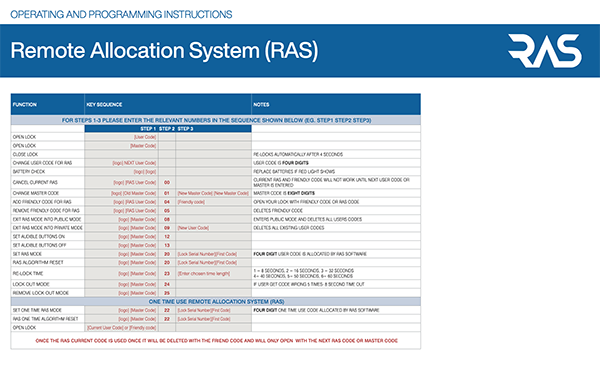Click the note 'Deletes friendly code'
The width and height of the screenshot is (600, 369).
click(x=278, y=211)
